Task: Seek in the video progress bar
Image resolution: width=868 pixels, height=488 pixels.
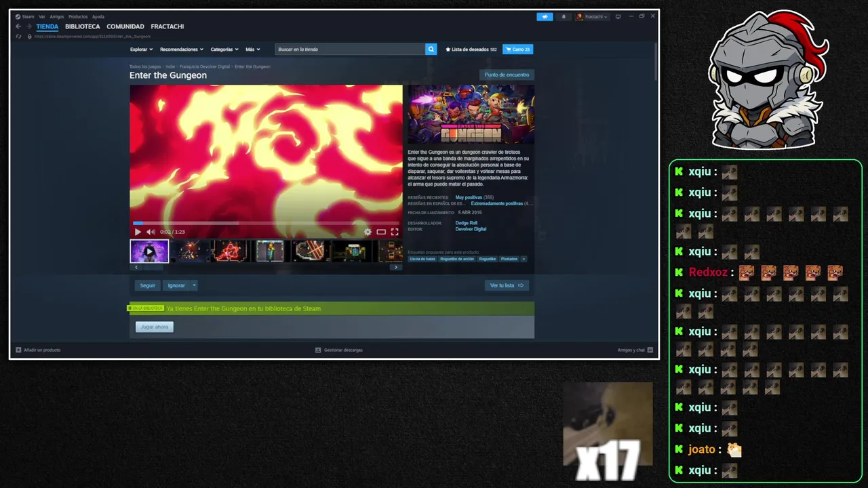Action: [x=266, y=223]
